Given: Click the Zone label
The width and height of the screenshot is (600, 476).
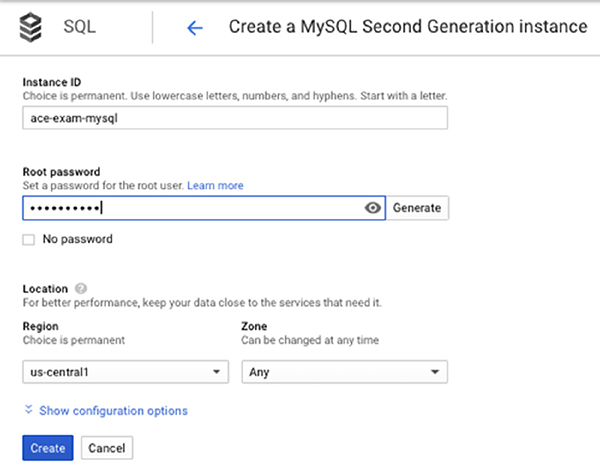Looking at the screenshot, I should coord(254,326).
